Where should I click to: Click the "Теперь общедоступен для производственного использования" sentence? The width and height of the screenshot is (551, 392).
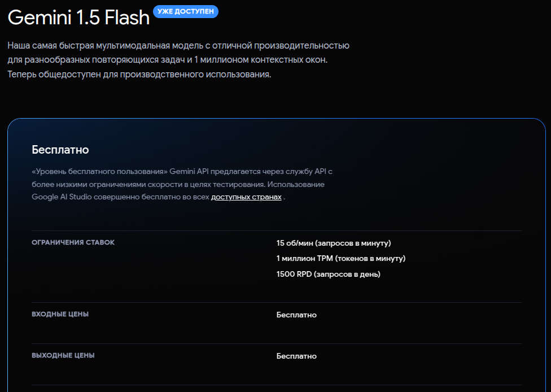139,75
